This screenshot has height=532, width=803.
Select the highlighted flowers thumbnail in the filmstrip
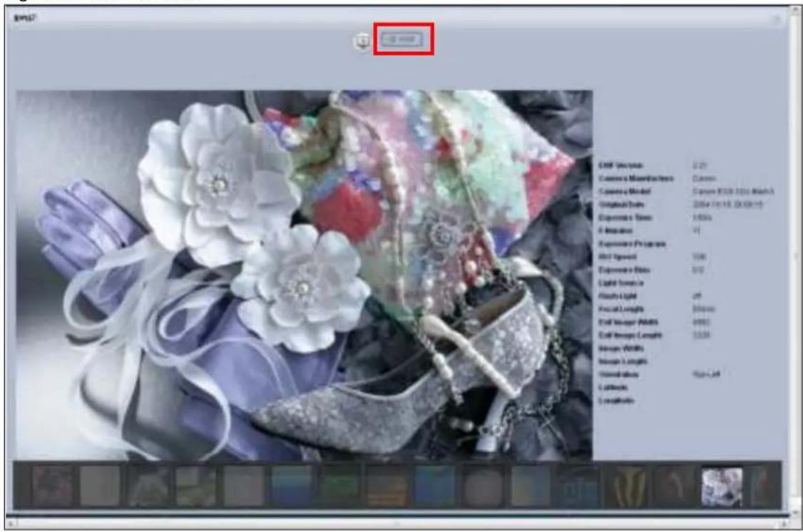tap(721, 487)
